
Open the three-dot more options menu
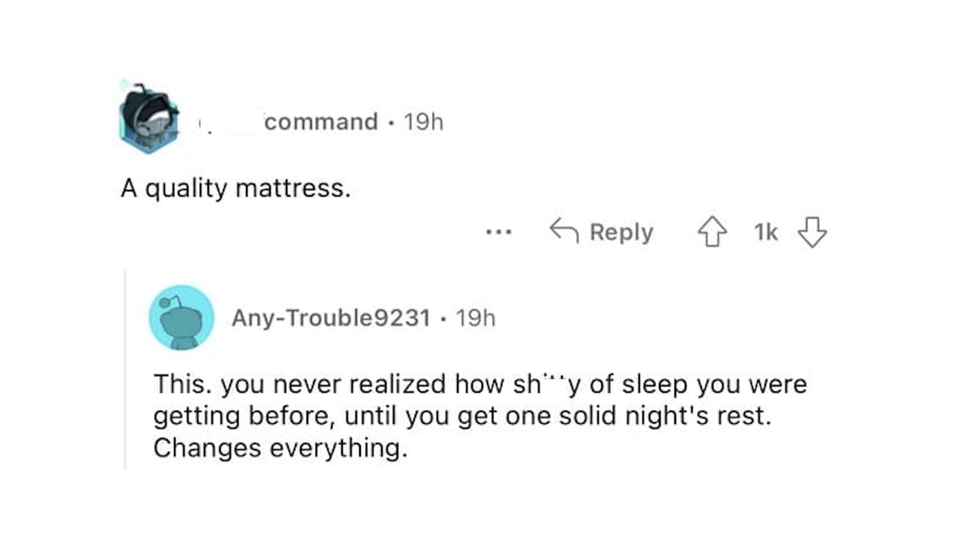(x=499, y=232)
